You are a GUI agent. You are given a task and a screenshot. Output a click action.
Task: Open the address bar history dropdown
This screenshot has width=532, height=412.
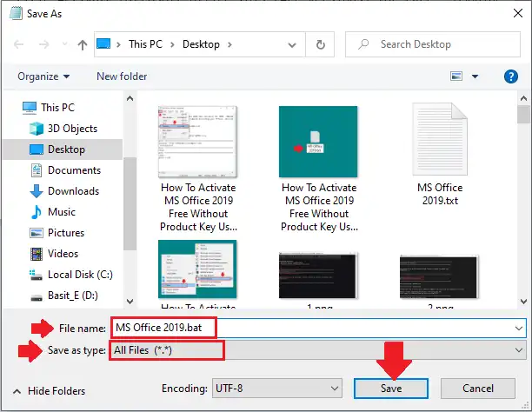(x=292, y=45)
